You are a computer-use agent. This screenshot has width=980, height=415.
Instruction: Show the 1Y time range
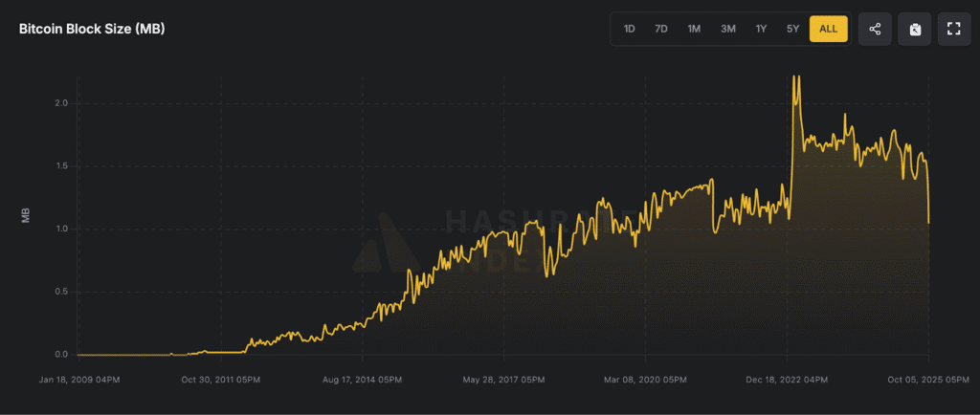click(x=761, y=29)
